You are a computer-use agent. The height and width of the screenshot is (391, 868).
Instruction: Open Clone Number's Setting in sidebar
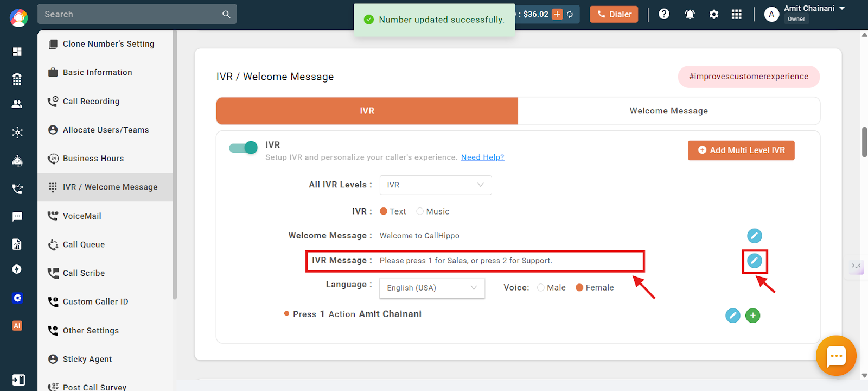[105, 44]
